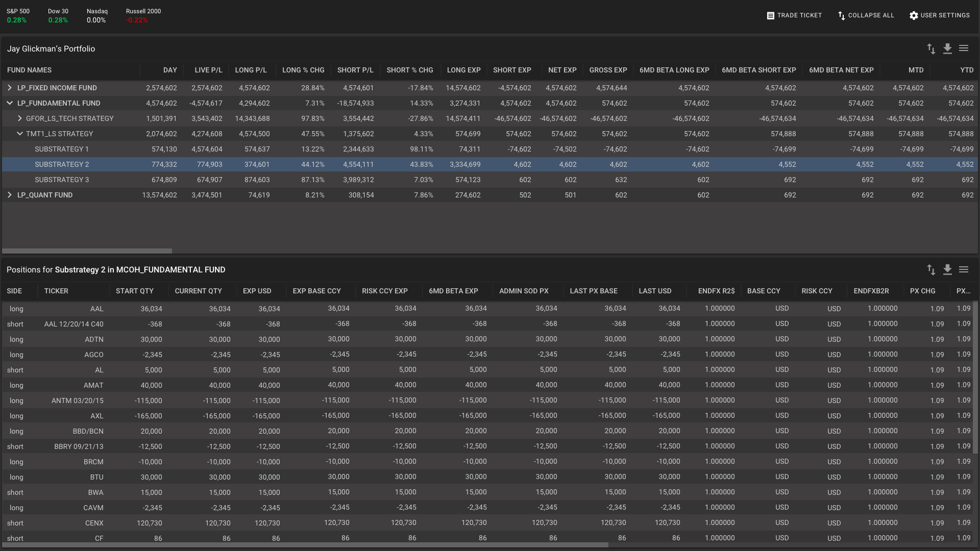Screen dimensions: 980x551
Task: Select the AXL ticker row
Action: click(x=487, y=416)
